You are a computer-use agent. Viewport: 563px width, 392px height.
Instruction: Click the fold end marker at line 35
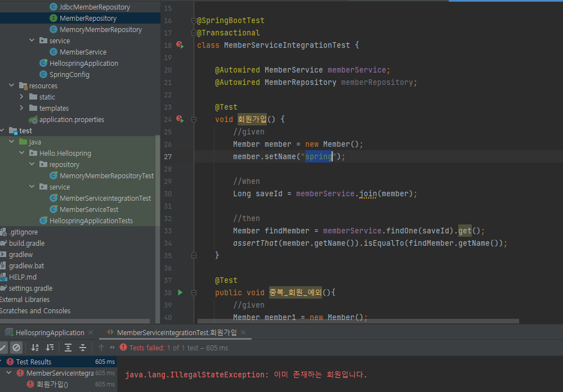tap(194, 255)
